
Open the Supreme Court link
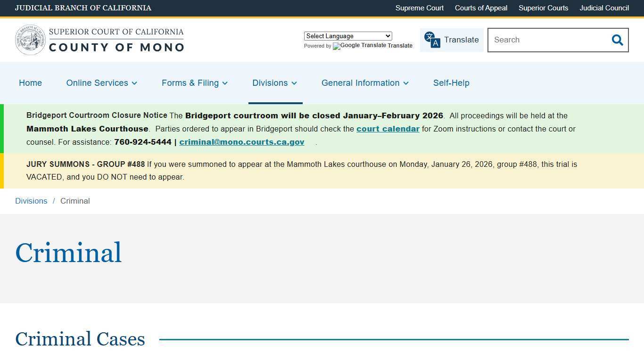point(419,8)
